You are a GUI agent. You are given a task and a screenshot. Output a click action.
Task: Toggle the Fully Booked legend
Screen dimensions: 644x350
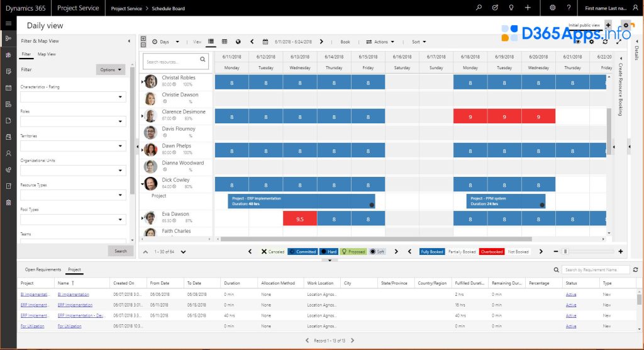[x=431, y=252]
